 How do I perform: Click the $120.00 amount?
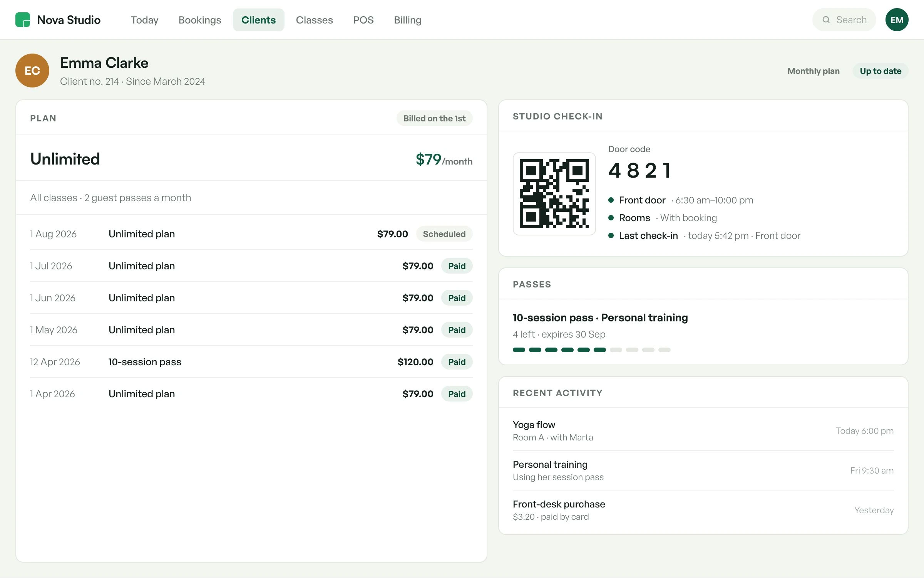tap(415, 362)
